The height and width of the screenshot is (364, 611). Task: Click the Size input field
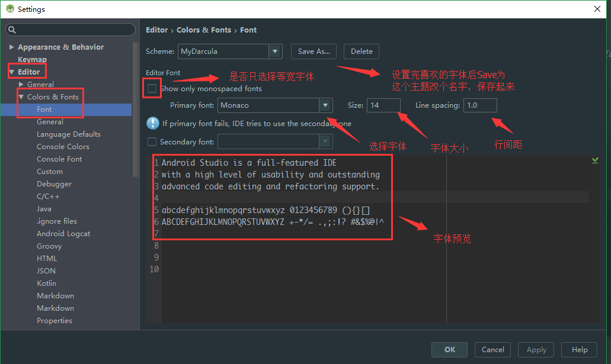pos(383,105)
